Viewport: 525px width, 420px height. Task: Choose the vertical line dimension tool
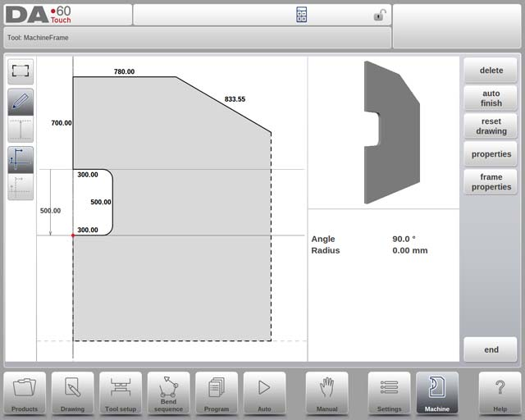(21, 130)
